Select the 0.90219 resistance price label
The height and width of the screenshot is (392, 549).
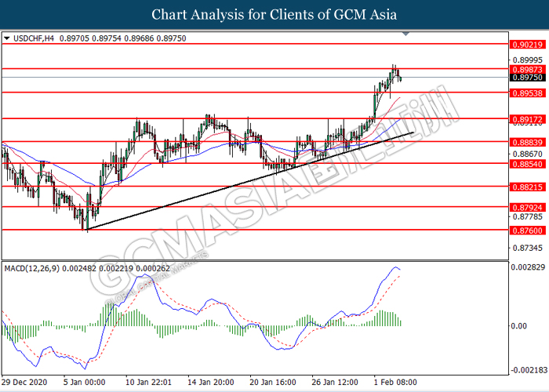(x=525, y=45)
